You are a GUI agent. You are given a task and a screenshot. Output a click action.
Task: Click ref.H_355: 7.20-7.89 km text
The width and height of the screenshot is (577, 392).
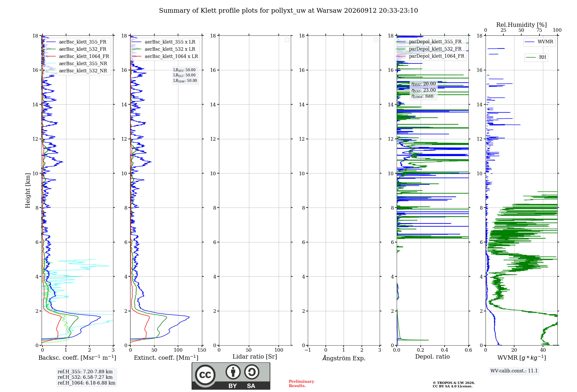click(x=85, y=372)
